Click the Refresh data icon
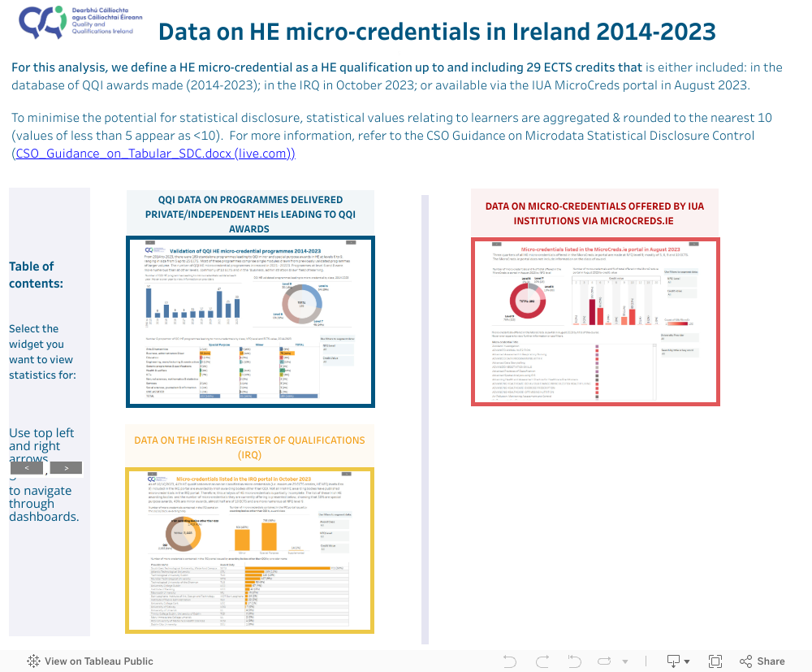Screen dimensions: 812x672 [x=604, y=661]
